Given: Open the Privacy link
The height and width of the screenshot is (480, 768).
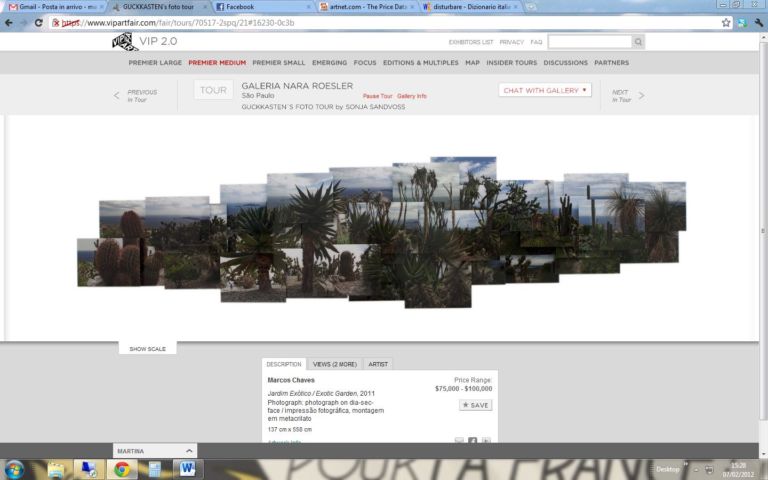Looking at the screenshot, I should point(511,42).
